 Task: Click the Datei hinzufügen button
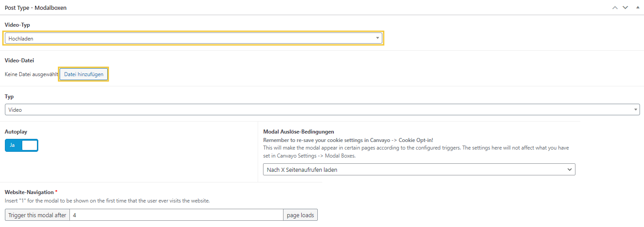pos(84,74)
